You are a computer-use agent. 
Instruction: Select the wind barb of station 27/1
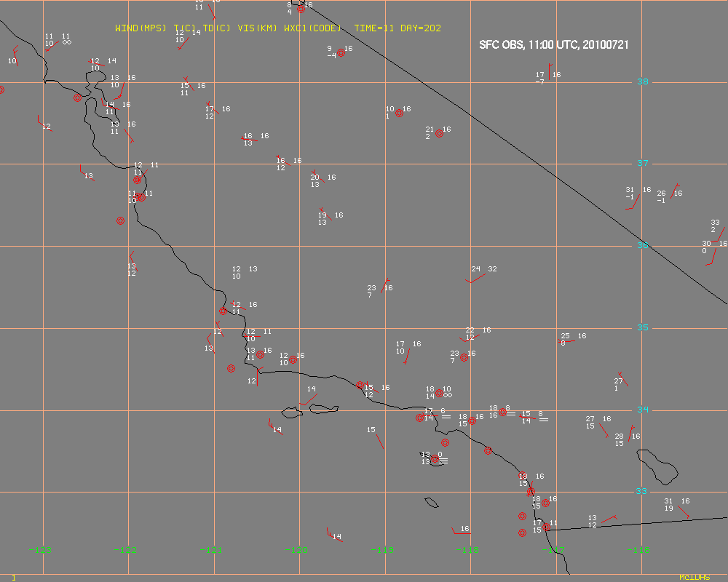pos(623,379)
